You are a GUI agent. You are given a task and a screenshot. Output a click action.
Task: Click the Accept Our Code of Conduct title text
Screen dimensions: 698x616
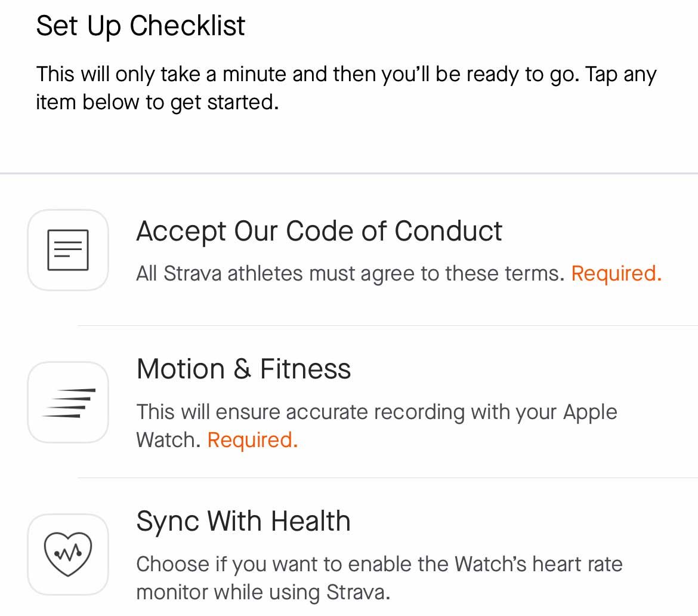320,231
